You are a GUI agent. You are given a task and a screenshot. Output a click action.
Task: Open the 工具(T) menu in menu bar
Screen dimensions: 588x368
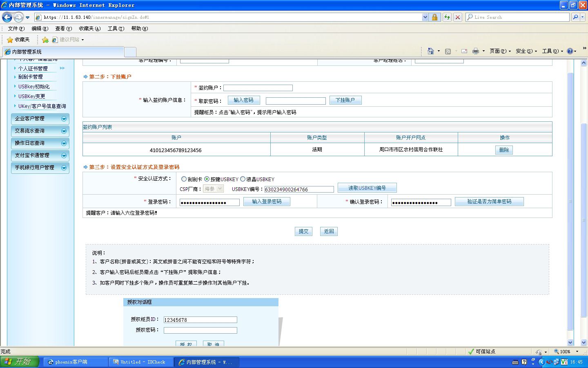pos(116,29)
